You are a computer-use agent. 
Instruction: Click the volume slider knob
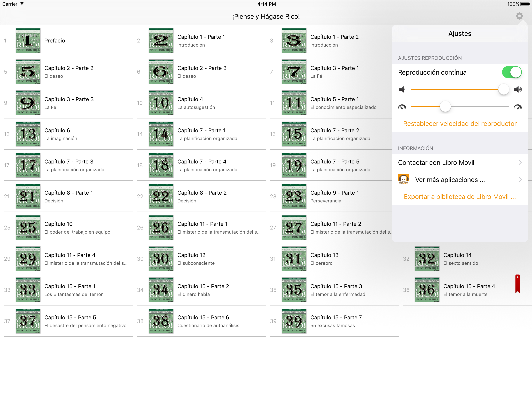click(504, 90)
